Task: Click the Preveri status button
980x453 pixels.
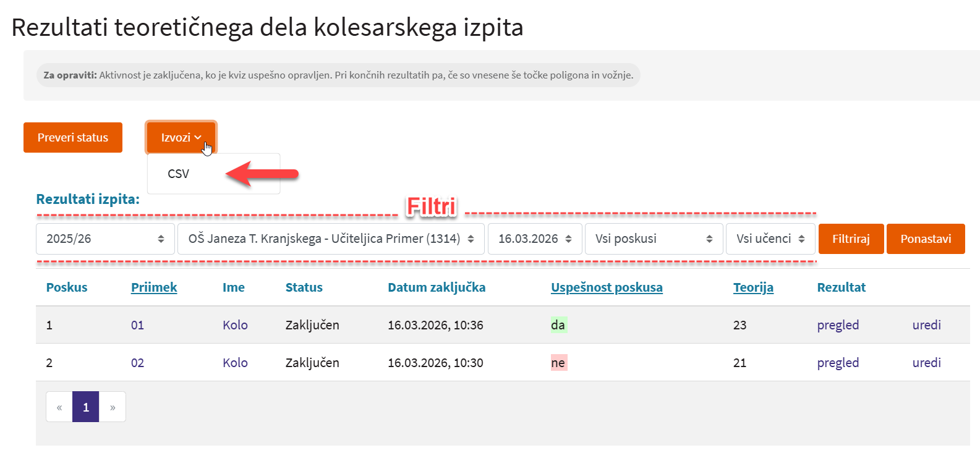Action: click(x=73, y=137)
